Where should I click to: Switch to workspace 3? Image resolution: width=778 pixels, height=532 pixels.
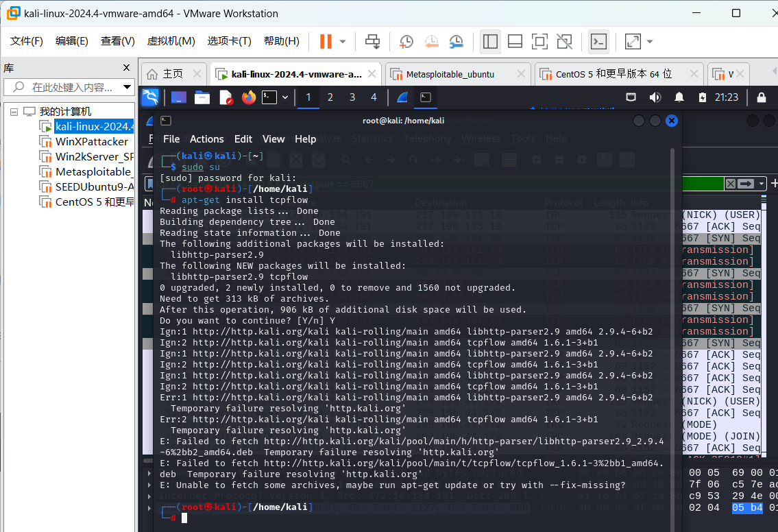pos(352,97)
